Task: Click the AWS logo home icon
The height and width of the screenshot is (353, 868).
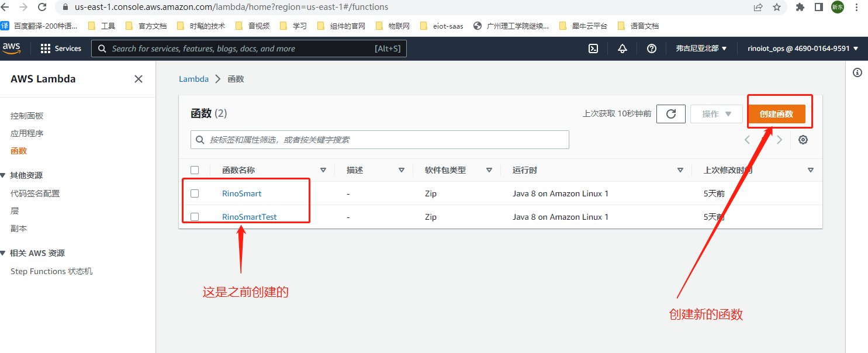Action: pyautogui.click(x=11, y=49)
